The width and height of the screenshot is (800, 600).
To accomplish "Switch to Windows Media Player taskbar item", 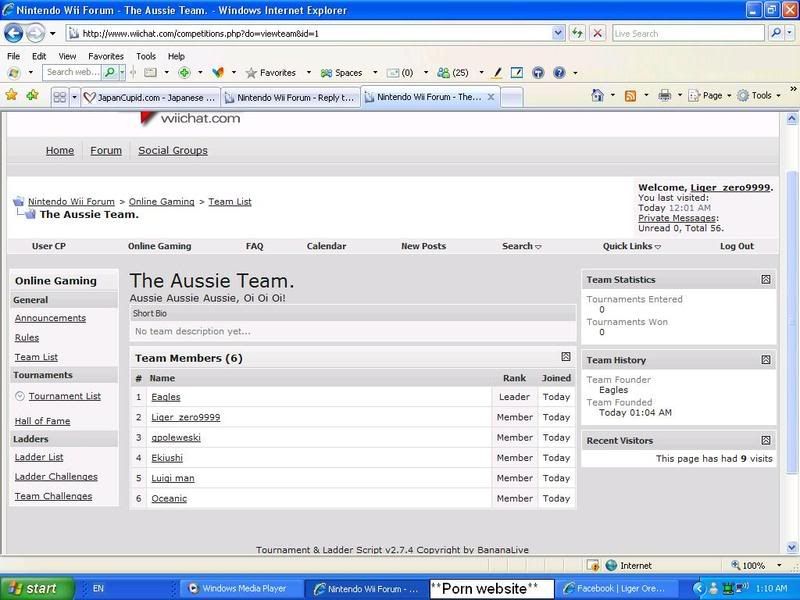I will click(x=241, y=588).
